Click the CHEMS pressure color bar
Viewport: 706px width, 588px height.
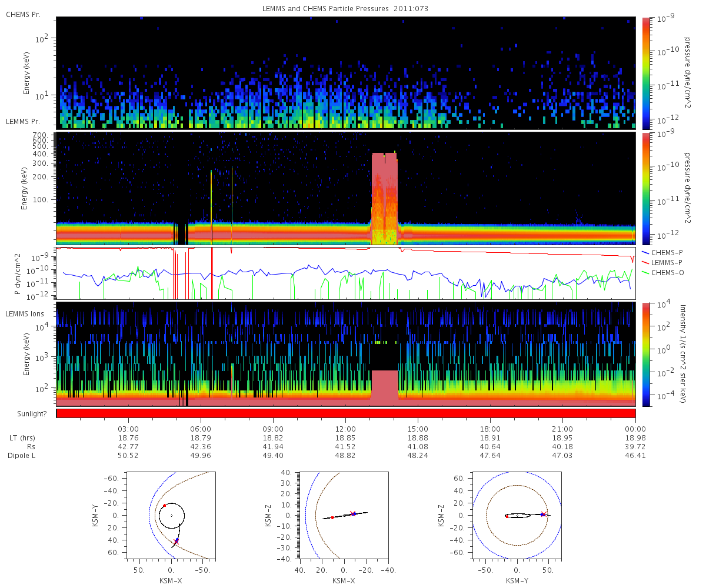coord(645,73)
